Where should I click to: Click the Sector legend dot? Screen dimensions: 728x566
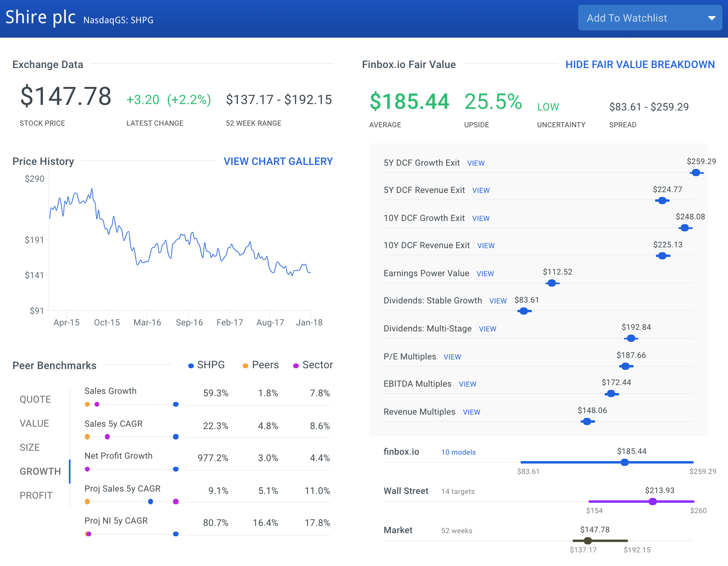pos(296,365)
